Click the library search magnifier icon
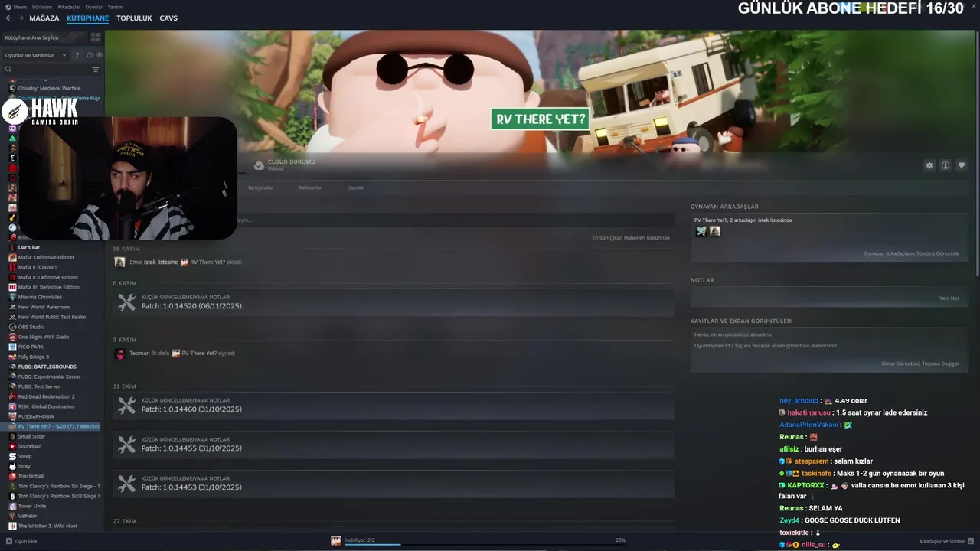The image size is (980, 551). [8, 70]
